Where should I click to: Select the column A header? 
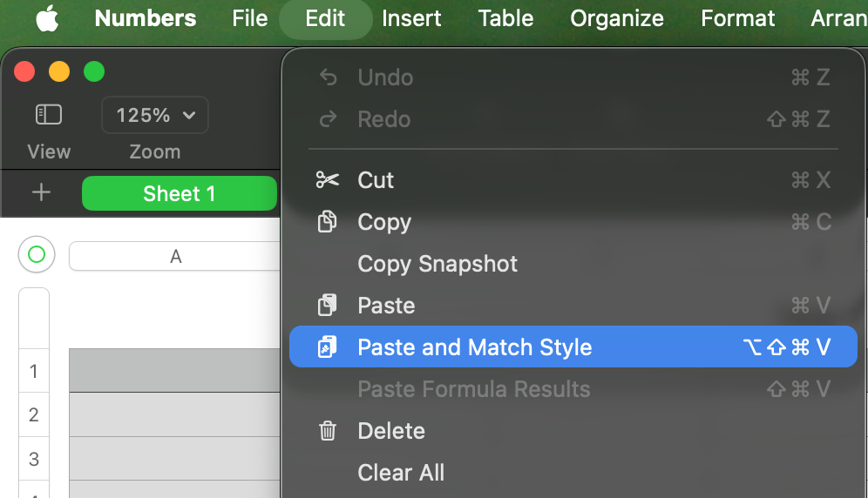coord(175,256)
